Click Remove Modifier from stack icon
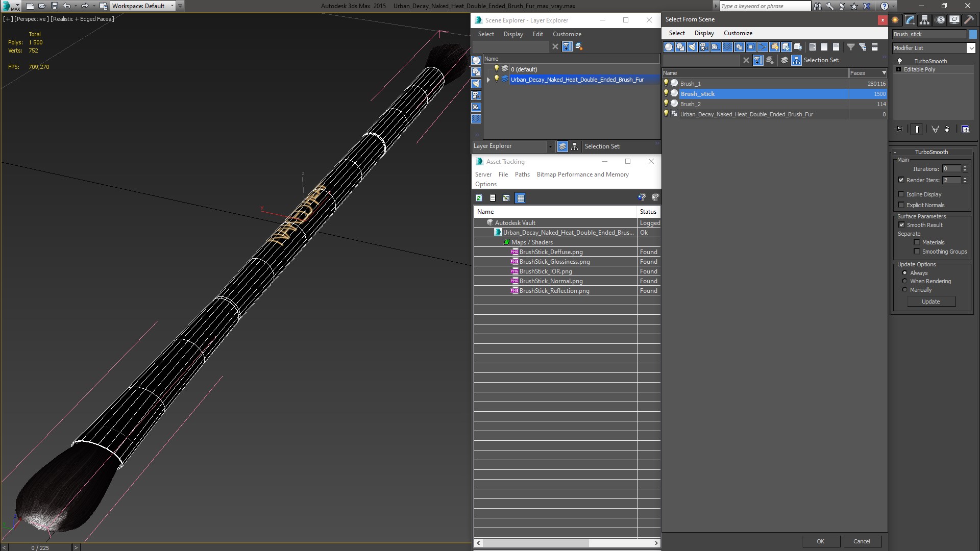 (x=947, y=129)
